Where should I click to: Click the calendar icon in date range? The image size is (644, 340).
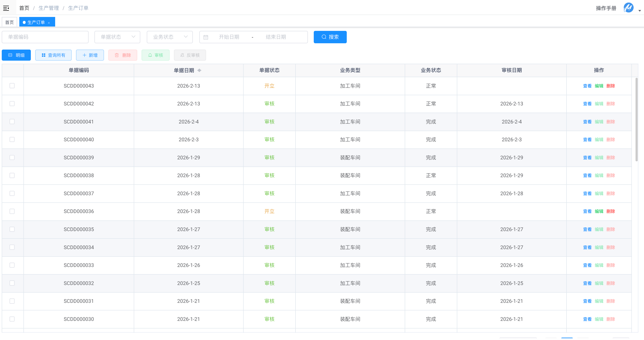(206, 37)
